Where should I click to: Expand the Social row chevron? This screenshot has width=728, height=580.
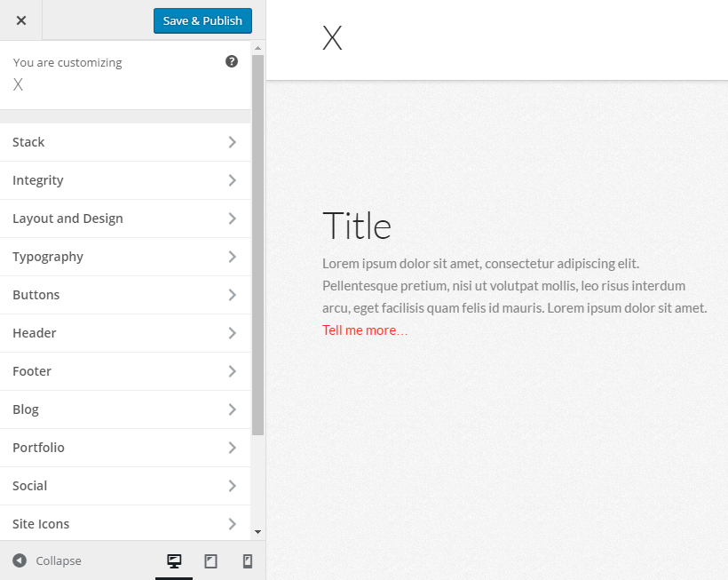[233, 486]
